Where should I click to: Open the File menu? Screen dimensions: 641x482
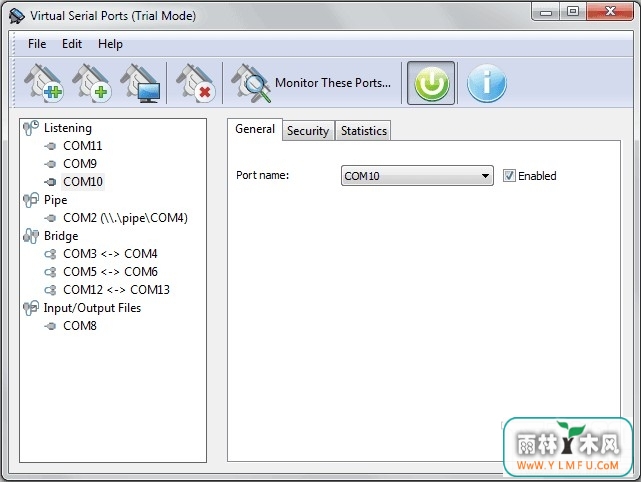tap(37, 44)
